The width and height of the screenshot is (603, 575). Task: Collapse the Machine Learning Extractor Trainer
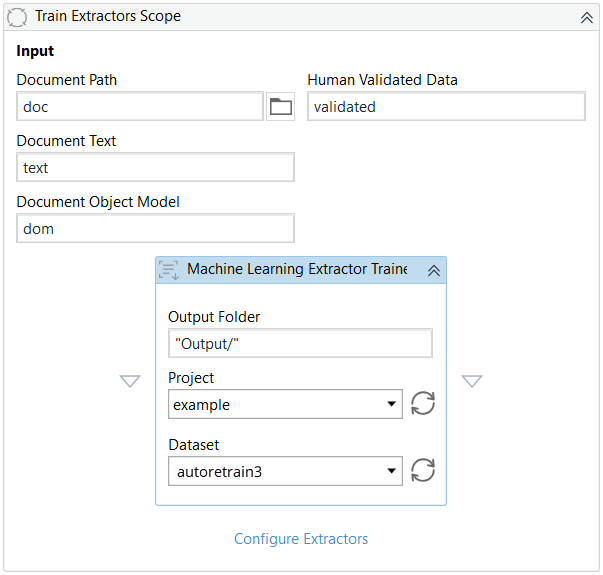pyautogui.click(x=433, y=270)
